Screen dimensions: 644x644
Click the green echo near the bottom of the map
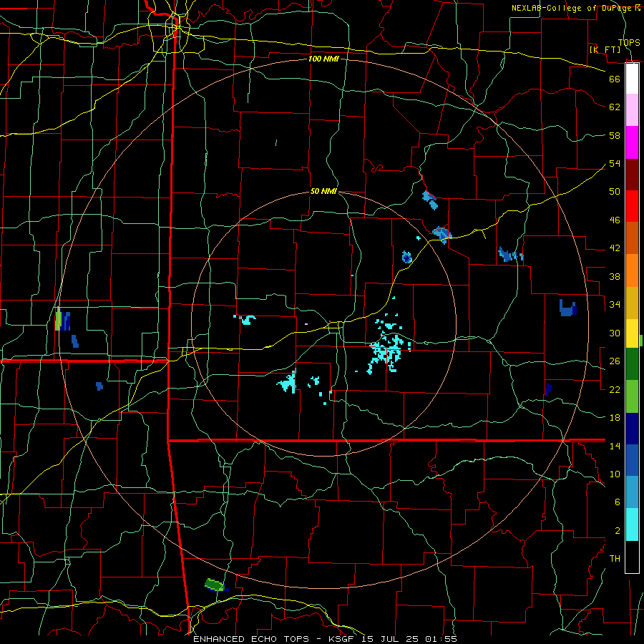click(215, 585)
